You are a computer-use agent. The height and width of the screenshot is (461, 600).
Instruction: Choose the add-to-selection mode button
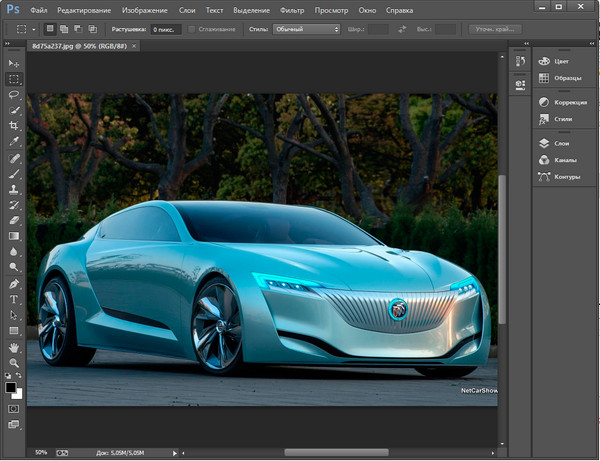coord(65,29)
